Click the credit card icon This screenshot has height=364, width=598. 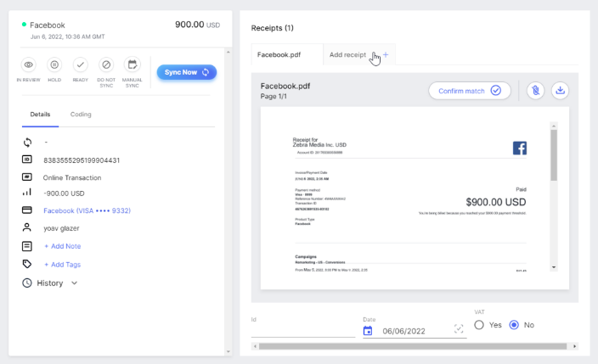tap(27, 210)
